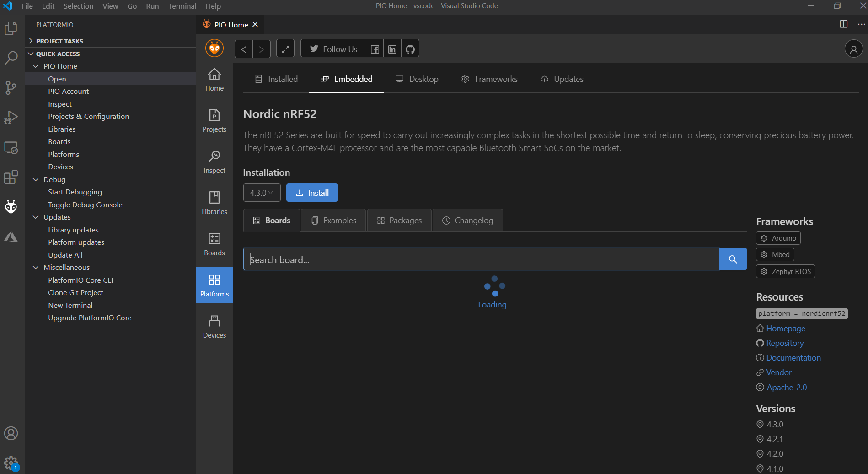Select the Examples tab
Viewport: 868px width, 474px height.
333,221
